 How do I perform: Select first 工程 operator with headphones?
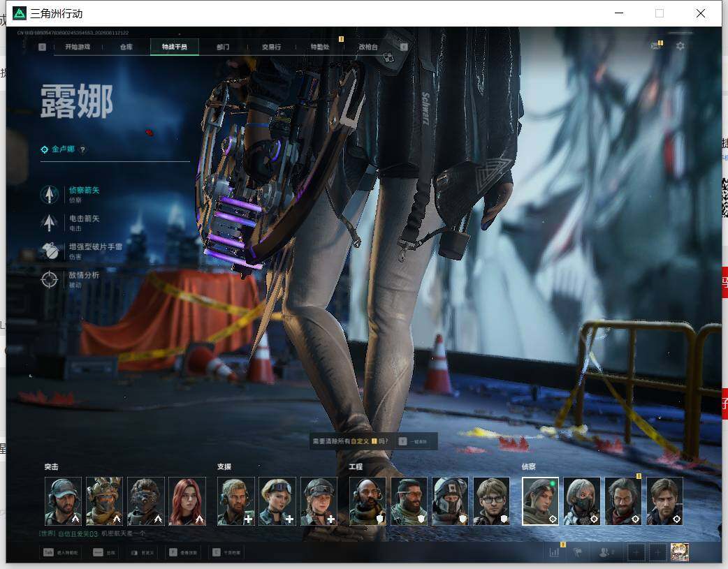tap(367, 501)
